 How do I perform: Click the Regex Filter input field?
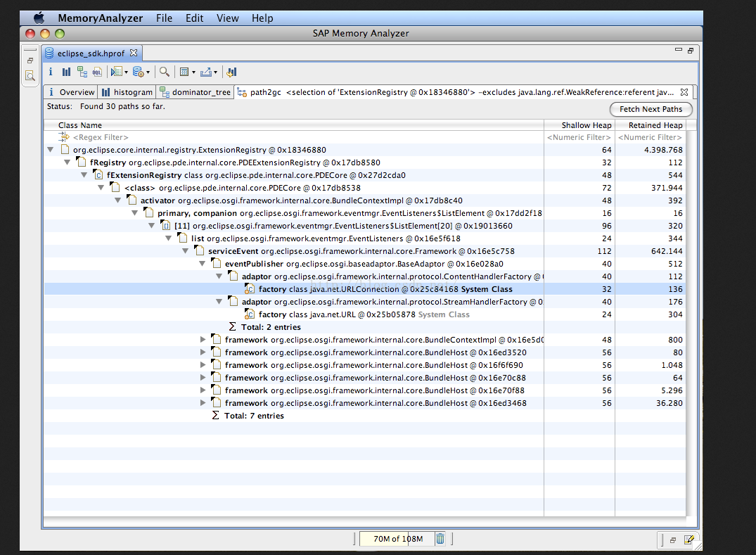101,137
